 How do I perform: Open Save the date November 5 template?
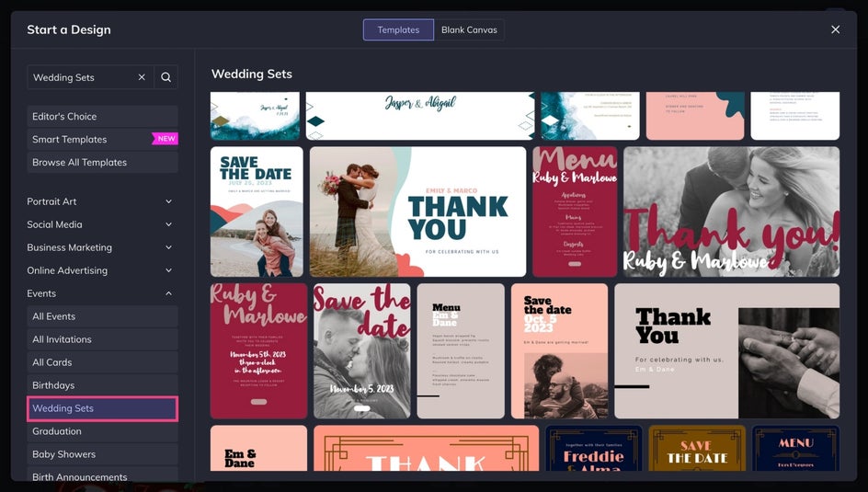point(362,351)
